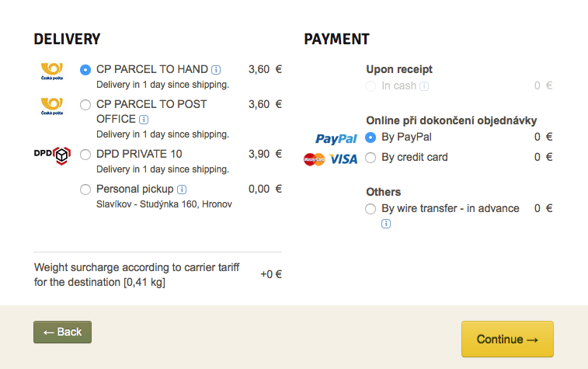Choose wire transfer in advance payment
This screenshot has width=588, height=369.
click(371, 209)
